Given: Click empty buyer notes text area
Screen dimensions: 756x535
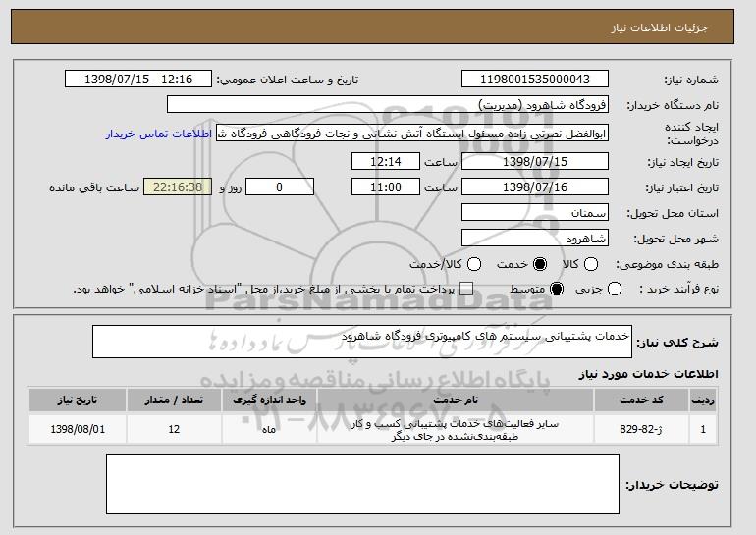Looking at the screenshot, I should tap(362, 484).
